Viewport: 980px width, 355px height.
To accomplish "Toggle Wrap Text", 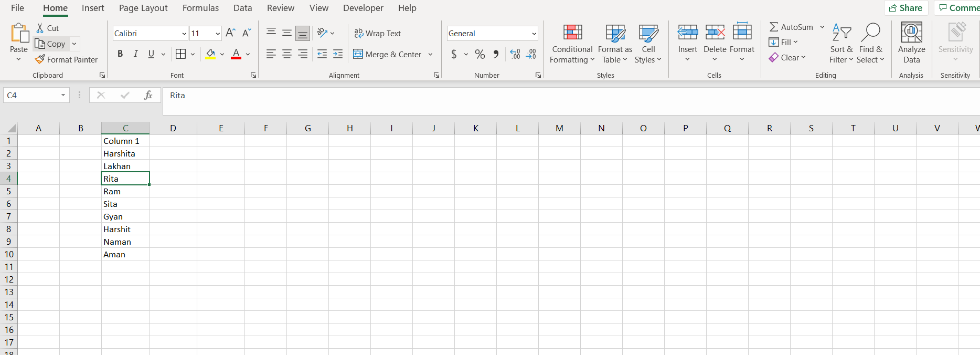I will (377, 33).
